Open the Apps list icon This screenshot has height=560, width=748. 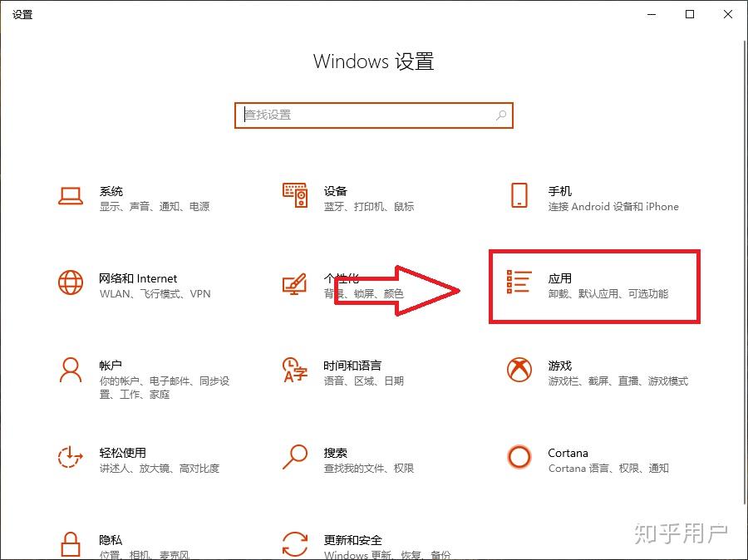[519, 282]
